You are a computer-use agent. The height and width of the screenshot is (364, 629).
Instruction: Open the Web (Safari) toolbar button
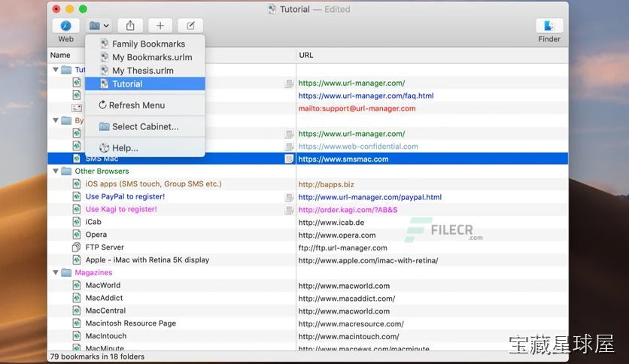65,26
